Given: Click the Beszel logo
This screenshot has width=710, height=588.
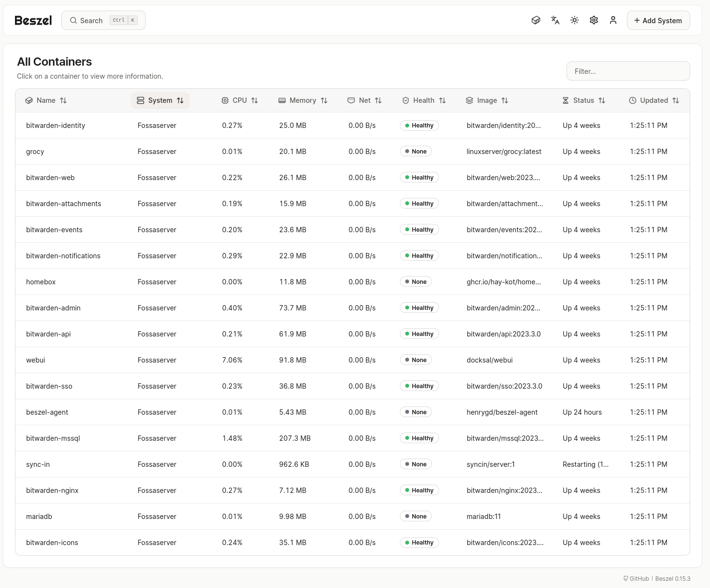Looking at the screenshot, I should pyautogui.click(x=33, y=20).
